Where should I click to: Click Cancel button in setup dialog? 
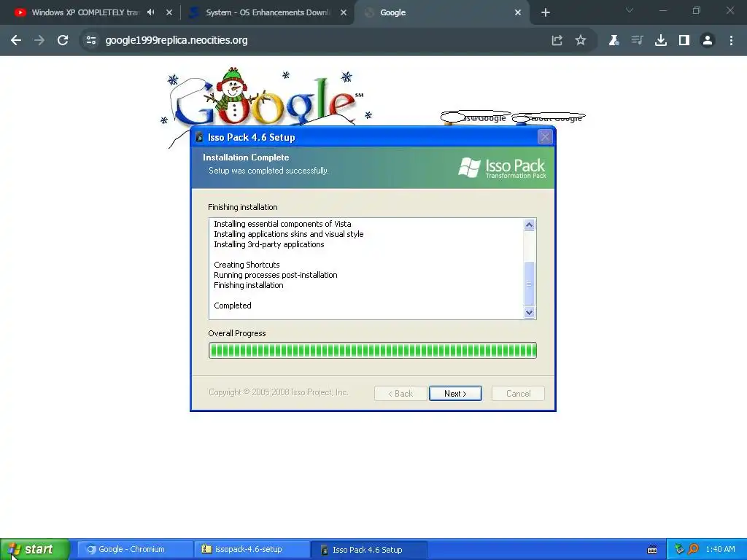click(519, 393)
